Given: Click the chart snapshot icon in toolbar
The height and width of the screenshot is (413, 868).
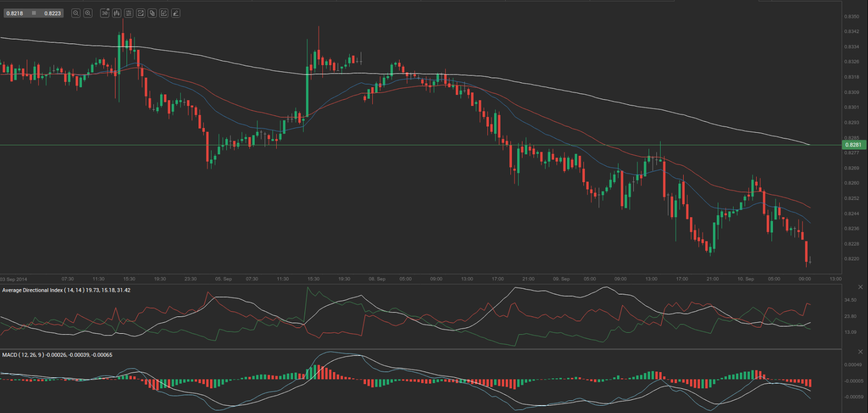Looking at the screenshot, I should (x=141, y=13).
